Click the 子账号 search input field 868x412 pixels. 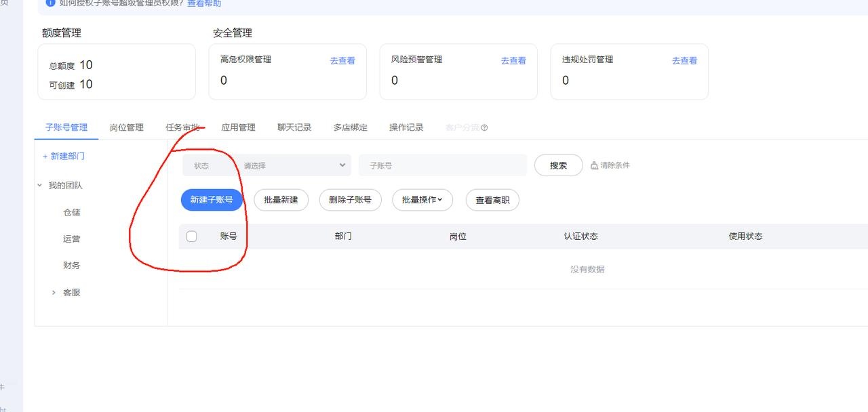tap(443, 165)
